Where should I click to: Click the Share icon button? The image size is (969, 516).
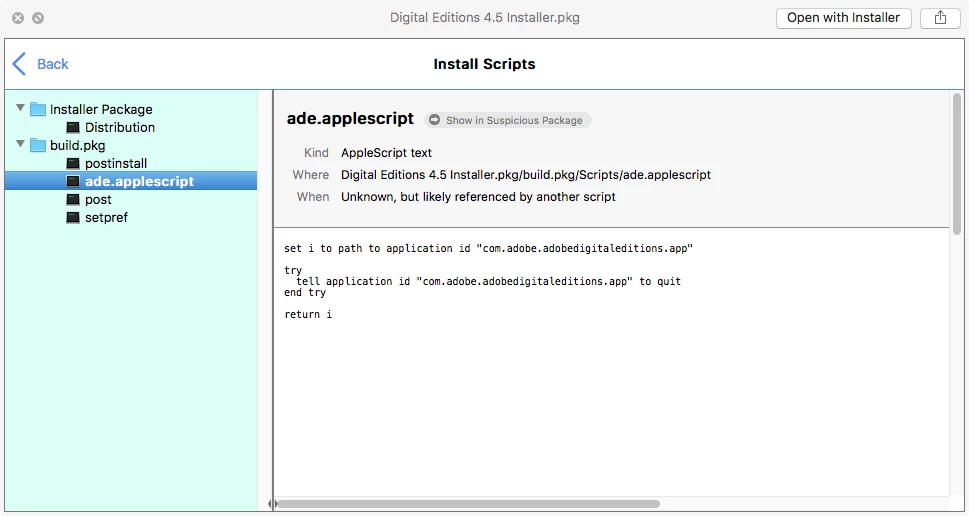coord(940,18)
